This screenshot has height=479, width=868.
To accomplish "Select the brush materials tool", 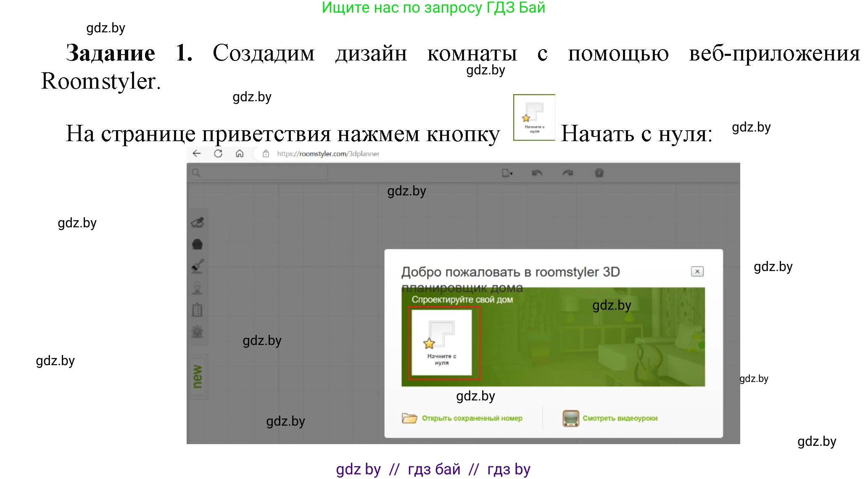I will point(198,265).
